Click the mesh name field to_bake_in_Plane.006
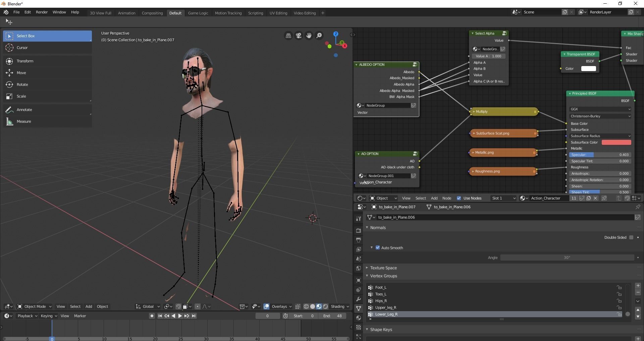The height and width of the screenshot is (341, 644). [x=506, y=217]
